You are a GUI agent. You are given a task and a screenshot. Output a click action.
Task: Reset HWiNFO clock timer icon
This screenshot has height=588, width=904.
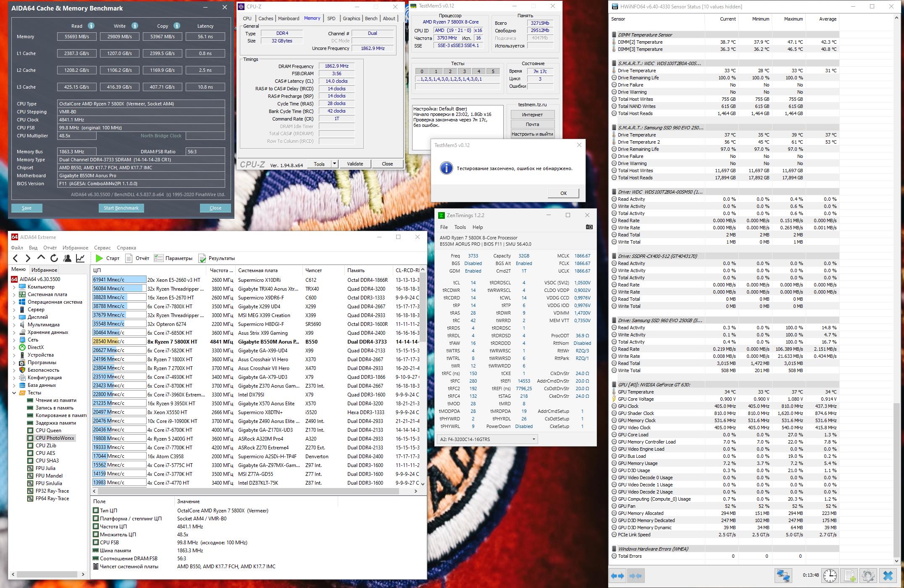(830, 575)
